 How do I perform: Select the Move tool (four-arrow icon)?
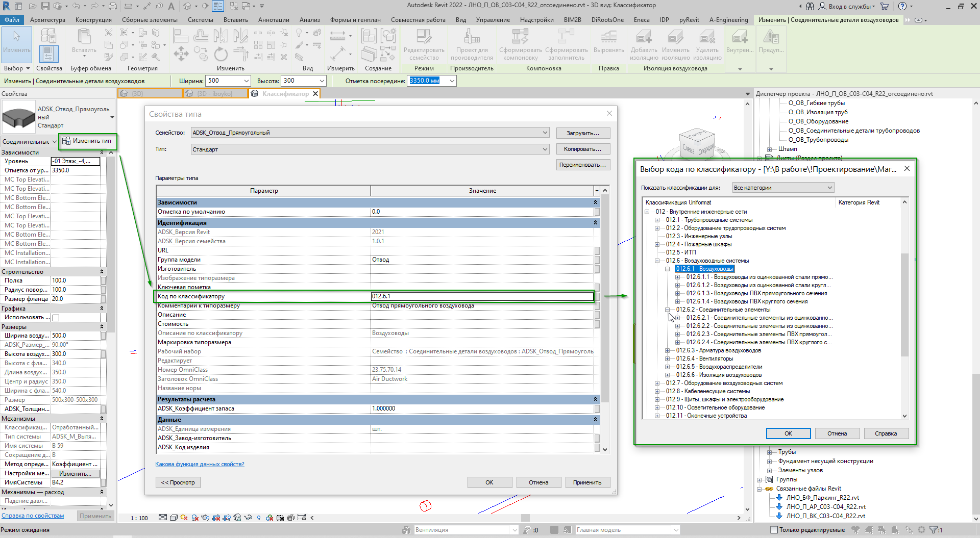click(181, 54)
